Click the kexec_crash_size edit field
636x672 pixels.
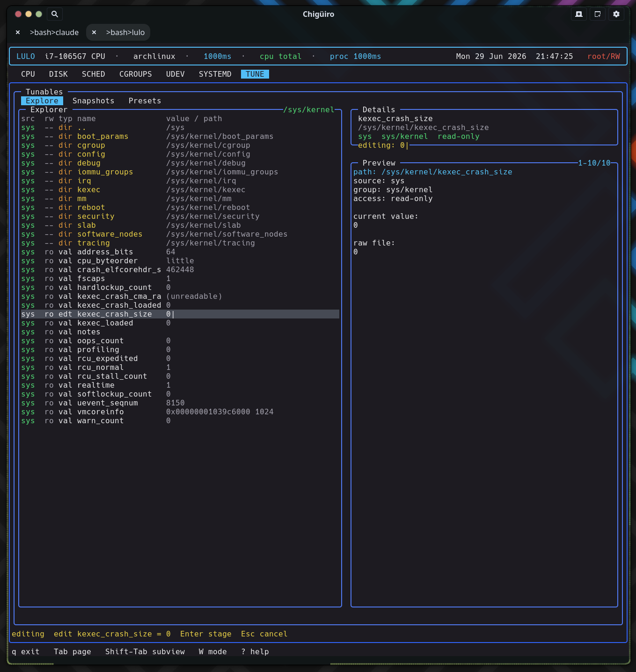pos(180,314)
